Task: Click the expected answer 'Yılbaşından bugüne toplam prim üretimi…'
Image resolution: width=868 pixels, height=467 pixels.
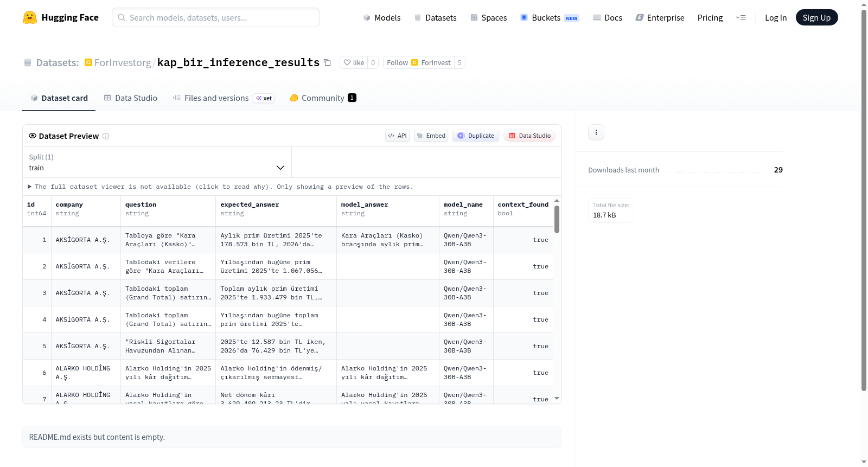Action: [276, 319]
